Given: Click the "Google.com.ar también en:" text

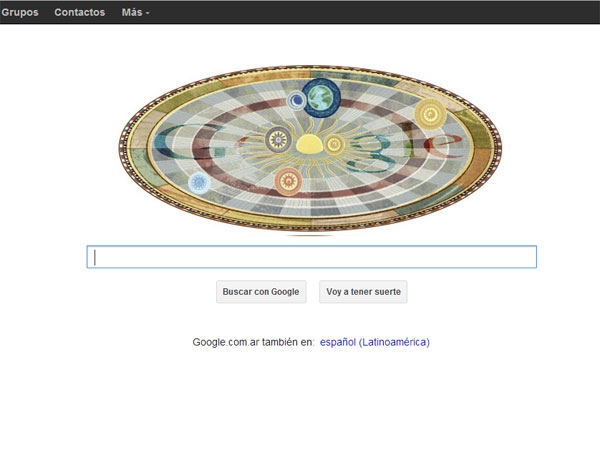Looking at the screenshot, I should click(253, 342).
